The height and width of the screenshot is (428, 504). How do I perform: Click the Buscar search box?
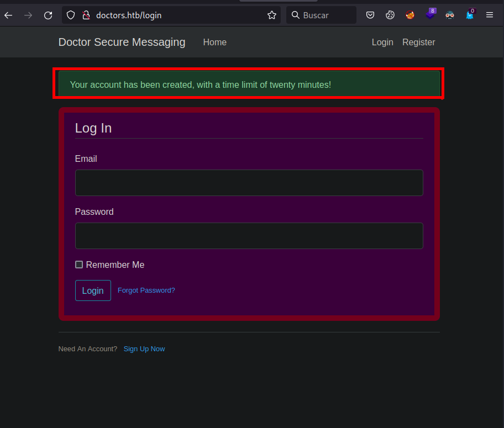tap(326, 15)
